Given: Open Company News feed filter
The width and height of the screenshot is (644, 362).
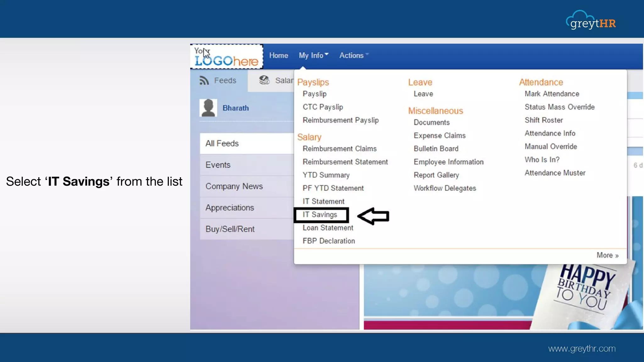Looking at the screenshot, I should click(x=234, y=186).
